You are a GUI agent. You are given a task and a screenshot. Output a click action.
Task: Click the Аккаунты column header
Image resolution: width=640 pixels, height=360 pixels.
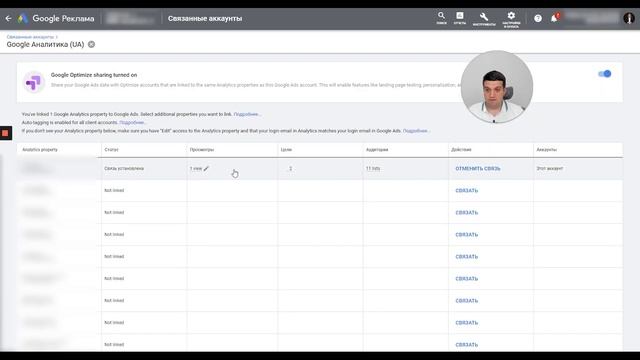coord(547,150)
